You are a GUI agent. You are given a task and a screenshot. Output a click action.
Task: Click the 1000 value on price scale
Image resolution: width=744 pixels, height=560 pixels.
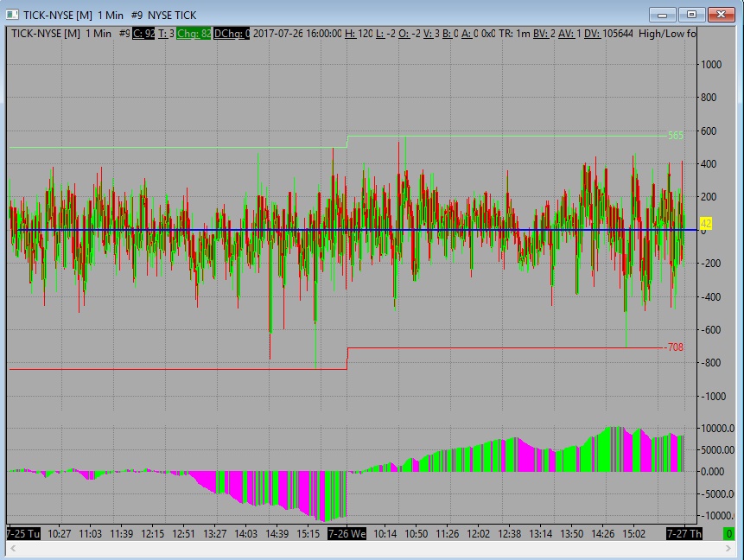tap(711, 65)
